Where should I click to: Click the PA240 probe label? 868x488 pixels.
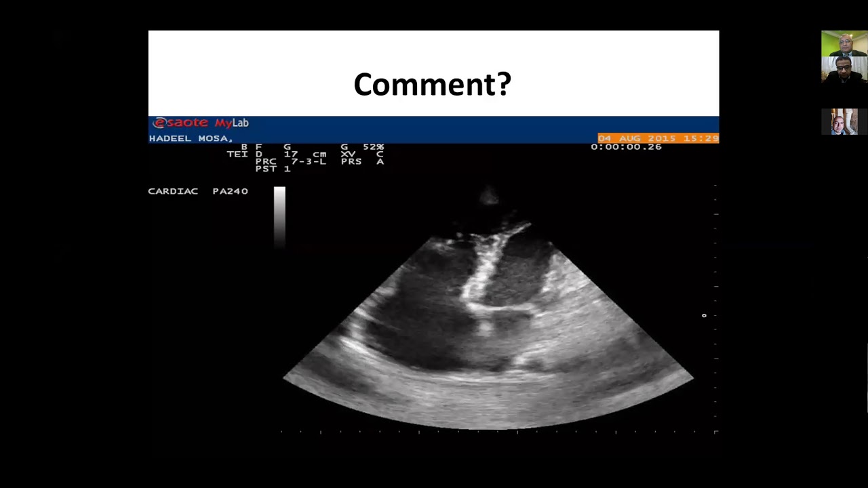coord(230,191)
